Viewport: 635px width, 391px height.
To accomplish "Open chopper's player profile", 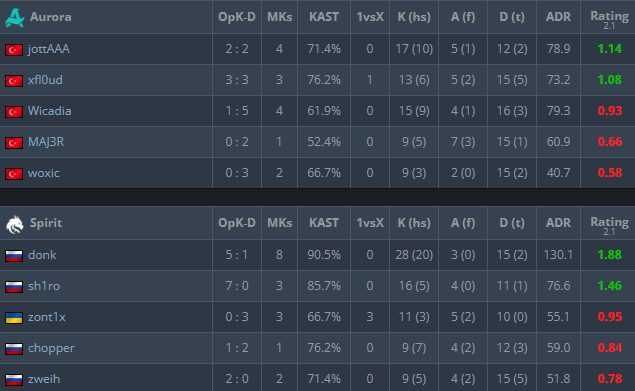I will pyautogui.click(x=51, y=348).
